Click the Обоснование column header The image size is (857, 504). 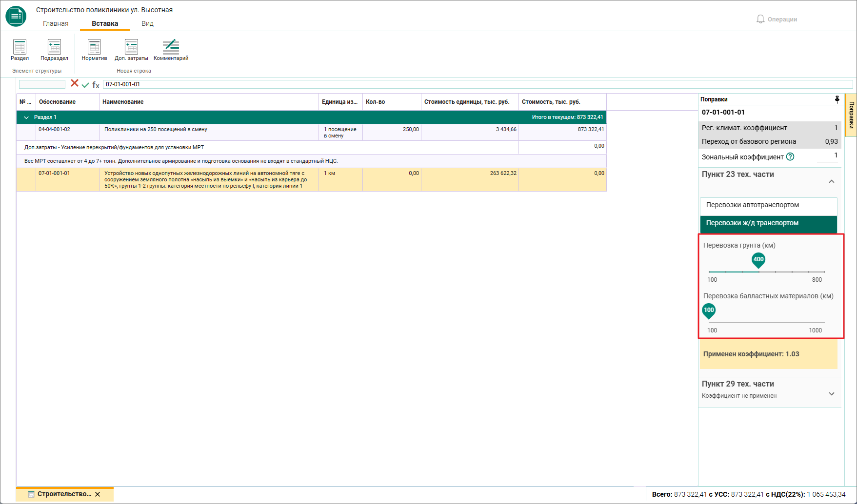tap(67, 102)
